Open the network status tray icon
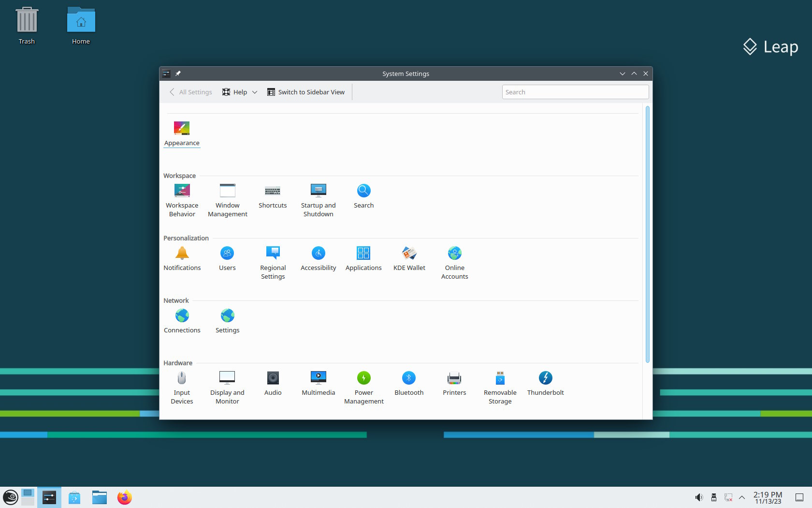The width and height of the screenshot is (812, 508). click(x=728, y=497)
